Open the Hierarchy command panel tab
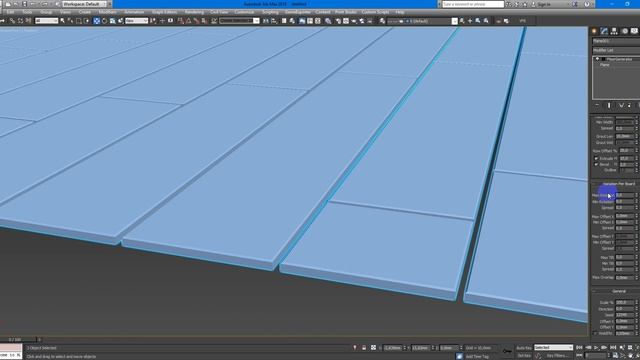 point(614,31)
